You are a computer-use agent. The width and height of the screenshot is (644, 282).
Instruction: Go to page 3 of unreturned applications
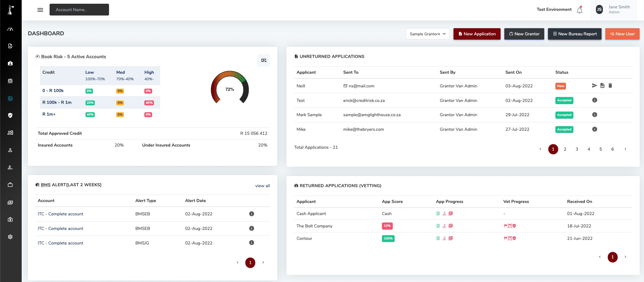[577, 149]
